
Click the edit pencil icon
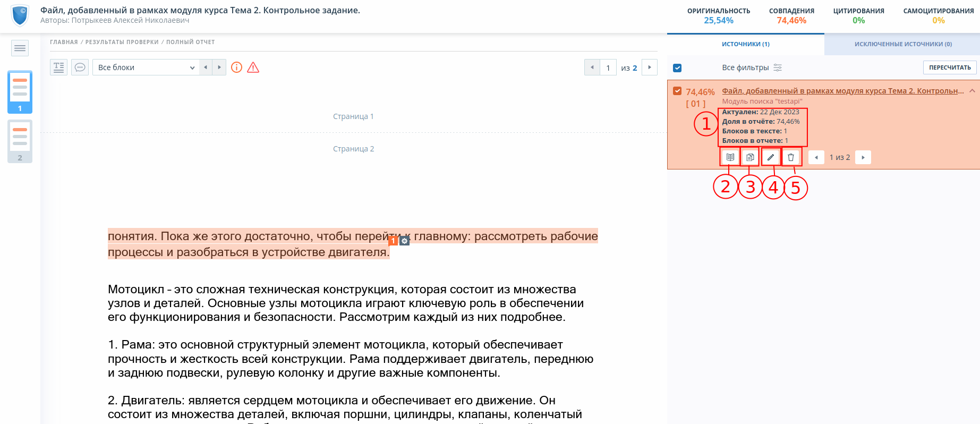771,157
